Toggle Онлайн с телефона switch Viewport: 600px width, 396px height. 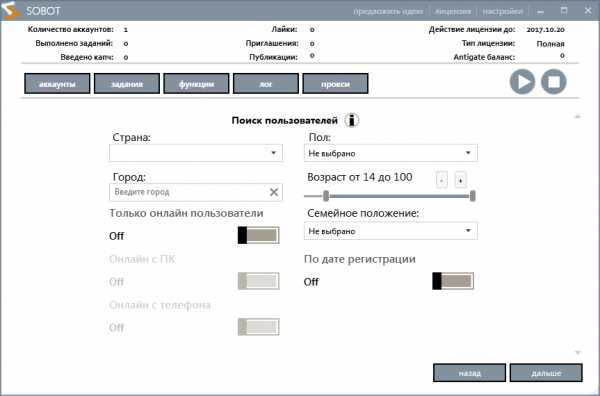point(259,327)
